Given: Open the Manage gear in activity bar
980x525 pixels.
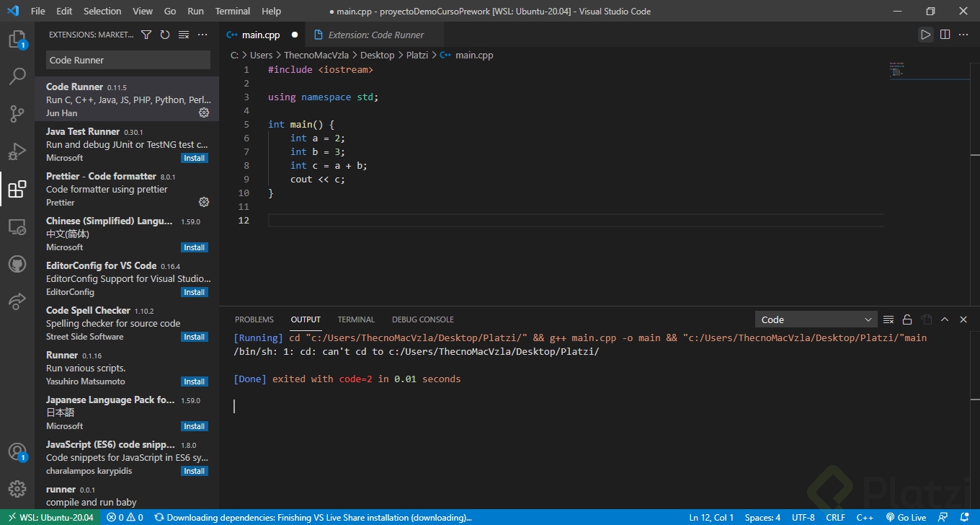Looking at the screenshot, I should (17, 489).
